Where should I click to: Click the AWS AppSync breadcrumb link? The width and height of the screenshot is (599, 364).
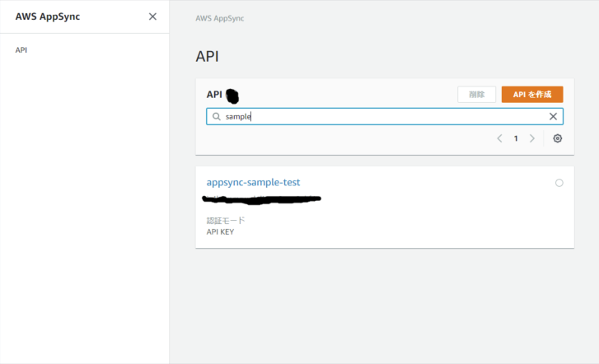click(220, 18)
